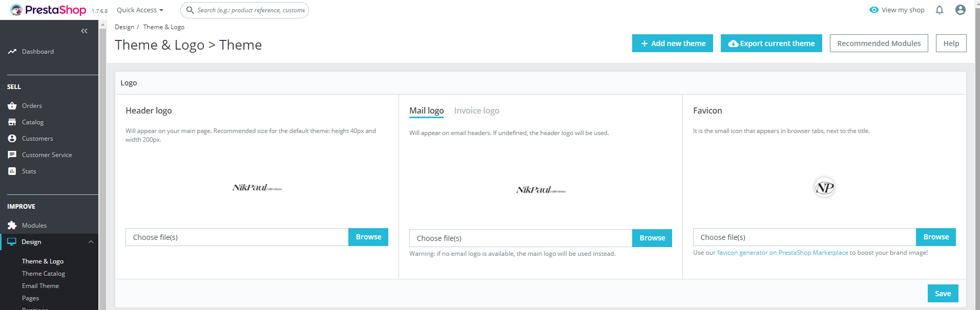Open the notifications bell

coord(940,10)
